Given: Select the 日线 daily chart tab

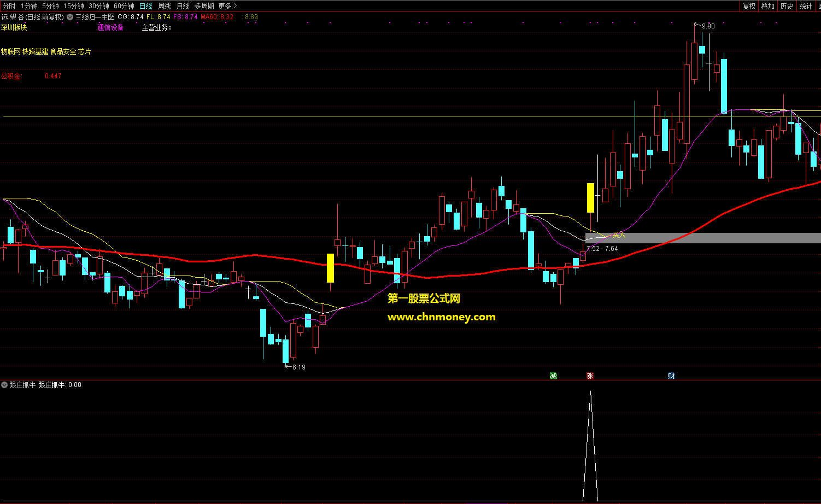Looking at the screenshot, I should click(146, 6).
